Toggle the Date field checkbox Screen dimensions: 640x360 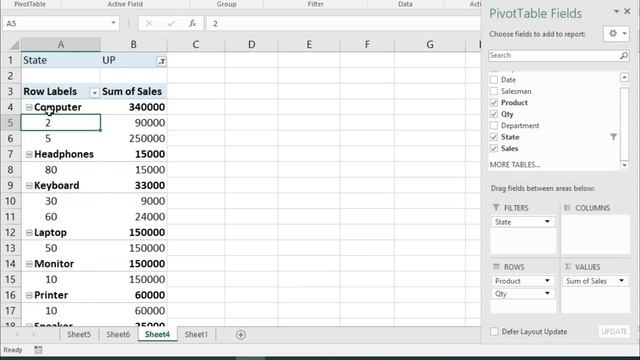pyautogui.click(x=494, y=80)
